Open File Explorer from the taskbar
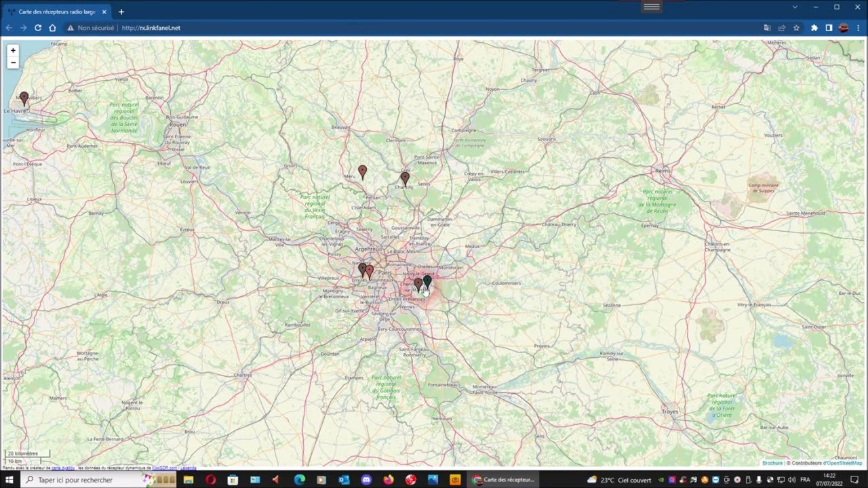The image size is (868, 488). [x=189, y=480]
